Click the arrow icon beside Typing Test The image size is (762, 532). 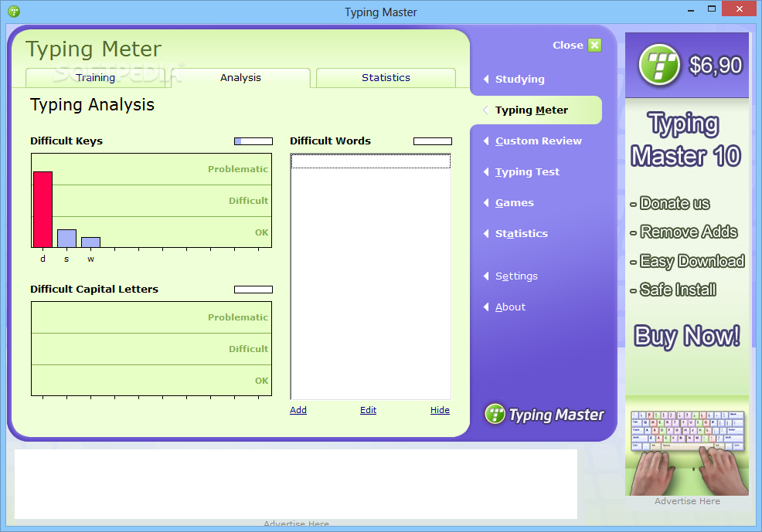pyautogui.click(x=486, y=172)
